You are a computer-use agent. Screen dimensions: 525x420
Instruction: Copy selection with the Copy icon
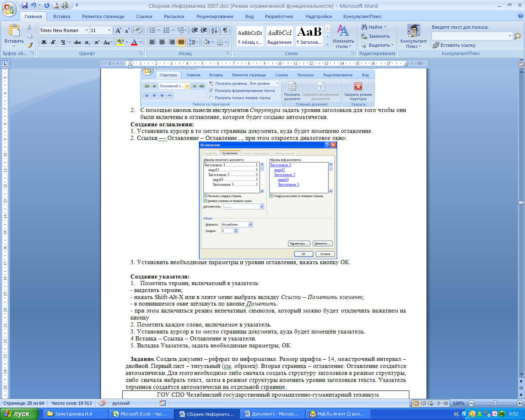click(30, 36)
